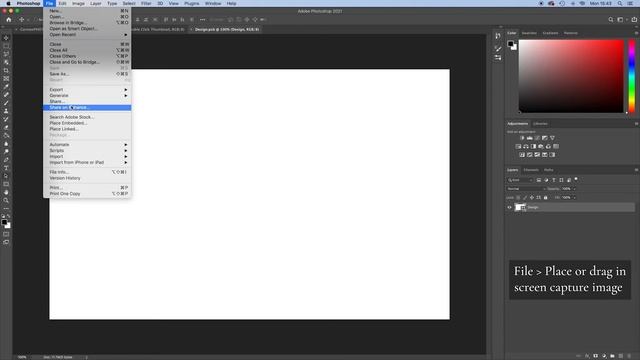Add an Invert adjustment
Image resolution: width=640 pixels, height=360 pixels.
pyautogui.click(x=522, y=155)
